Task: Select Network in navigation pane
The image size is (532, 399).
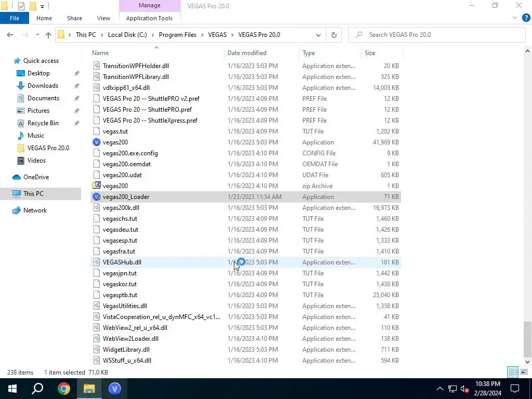Action: pyautogui.click(x=35, y=210)
